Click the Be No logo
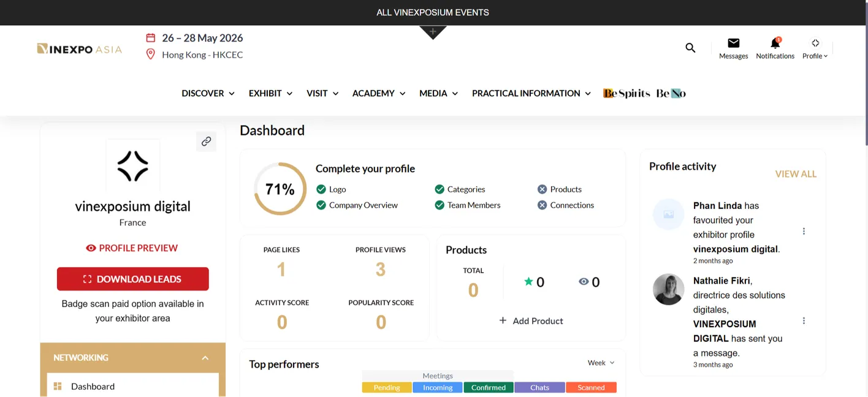The width and height of the screenshot is (868, 397). pos(671,93)
